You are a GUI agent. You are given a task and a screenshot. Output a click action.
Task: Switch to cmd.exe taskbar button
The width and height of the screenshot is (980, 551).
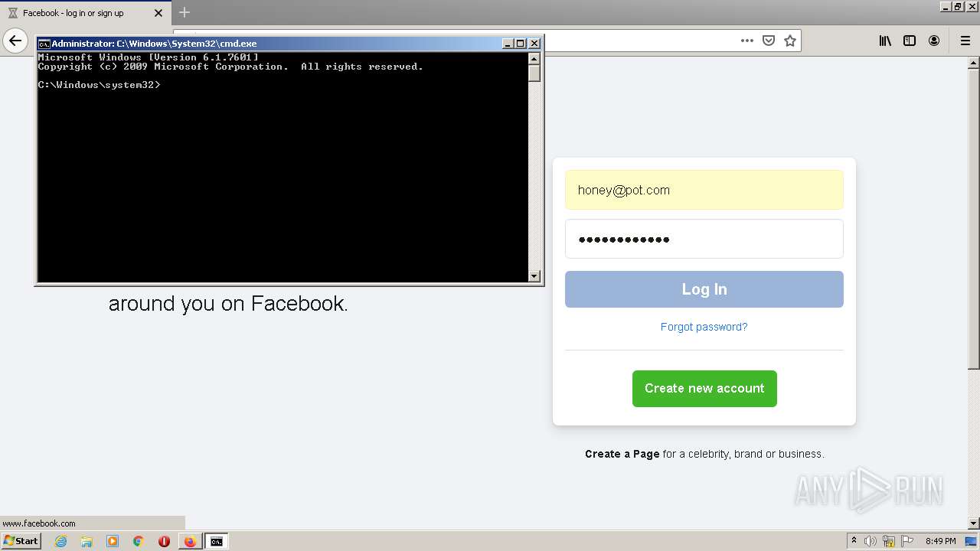(x=217, y=541)
